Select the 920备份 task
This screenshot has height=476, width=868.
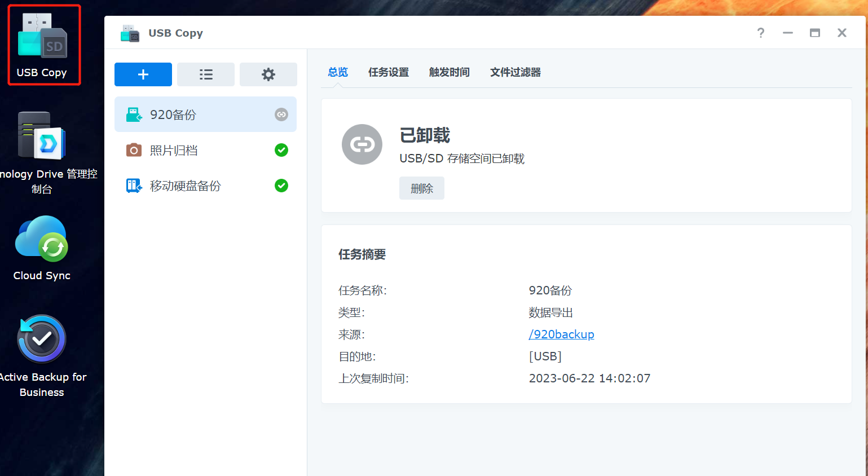(x=205, y=114)
